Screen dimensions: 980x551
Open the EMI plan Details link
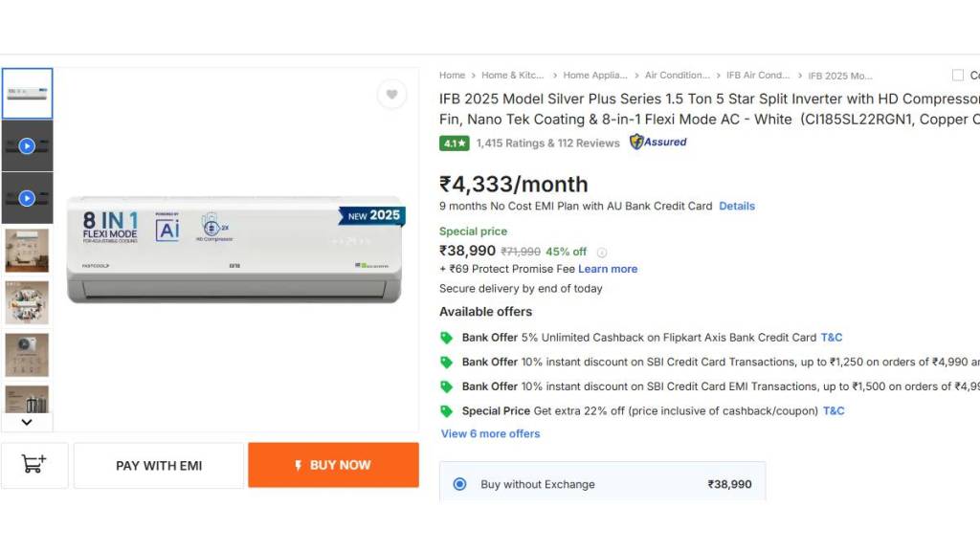(x=737, y=206)
